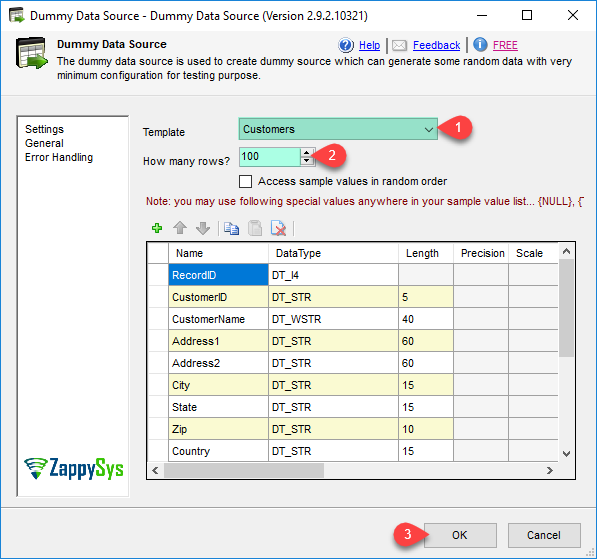Click the horizontal scrollbar left arrow
Screen dimensions: 597x559
click(155, 470)
